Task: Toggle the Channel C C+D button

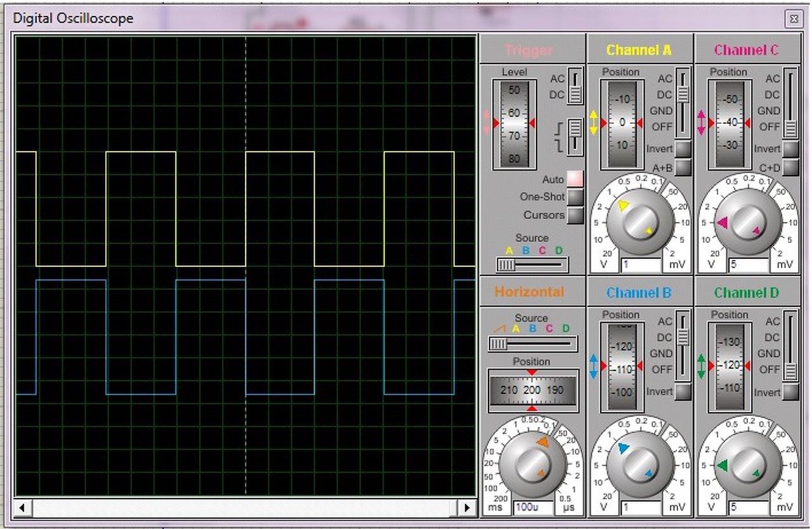Action: [x=790, y=167]
